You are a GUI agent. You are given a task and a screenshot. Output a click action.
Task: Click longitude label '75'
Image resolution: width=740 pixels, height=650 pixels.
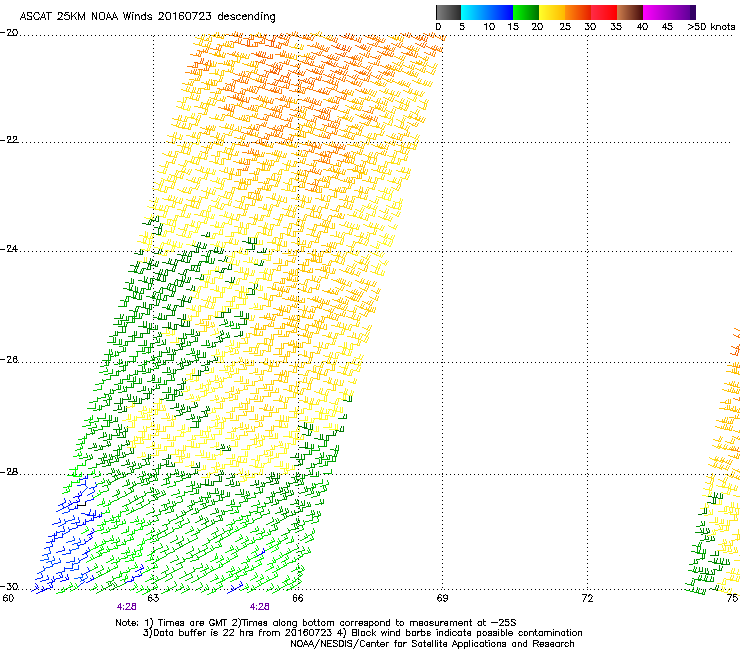click(732, 599)
